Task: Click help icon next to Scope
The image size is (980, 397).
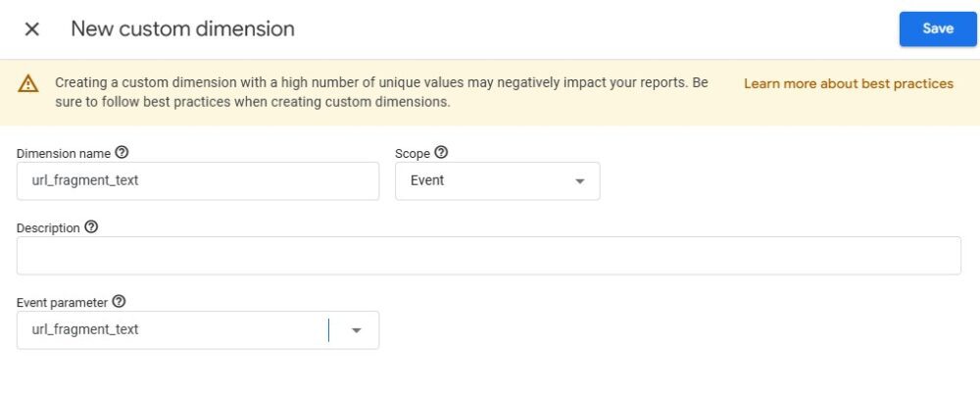Action: click(441, 153)
